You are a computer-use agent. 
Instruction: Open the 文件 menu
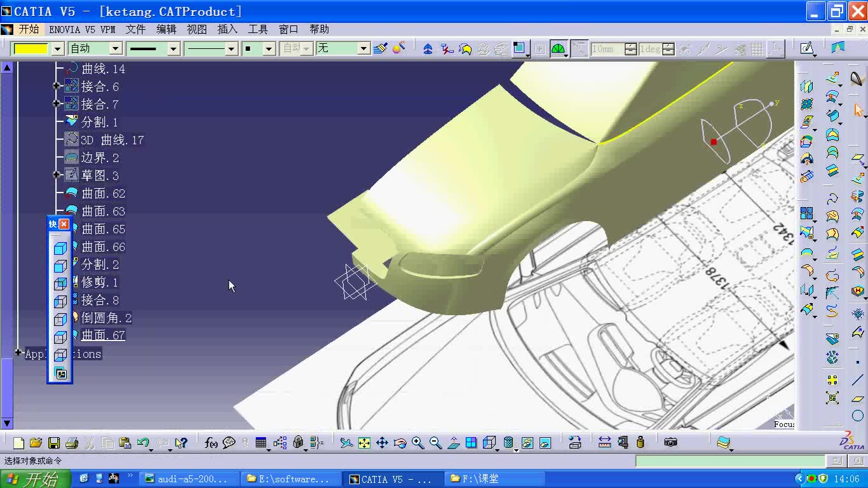135,29
